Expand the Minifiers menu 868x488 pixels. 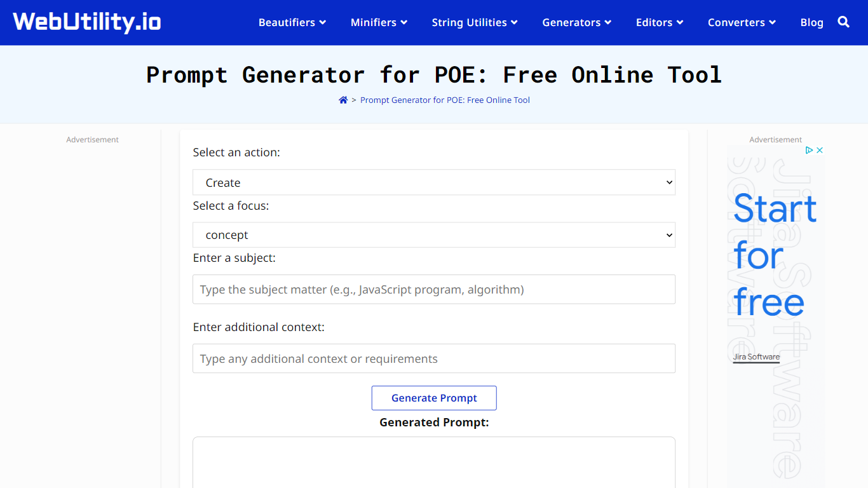click(x=379, y=22)
